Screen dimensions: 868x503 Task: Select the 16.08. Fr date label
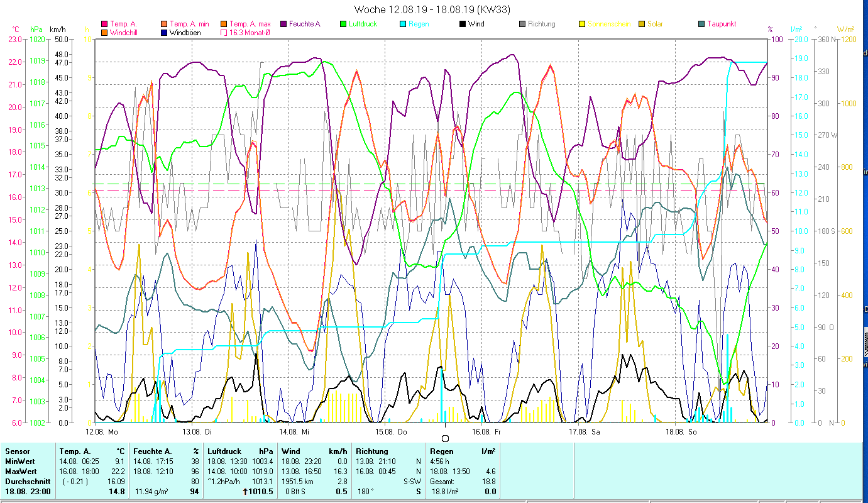point(486,432)
